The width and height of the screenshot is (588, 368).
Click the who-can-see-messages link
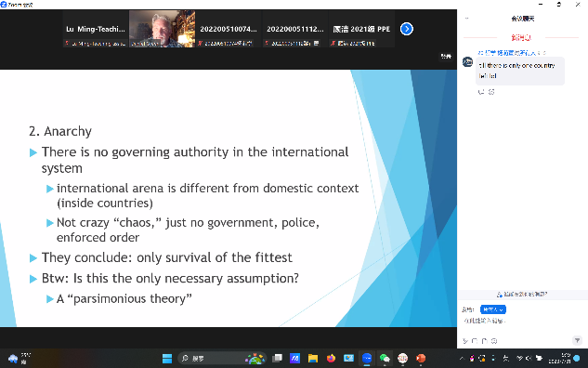(x=522, y=295)
